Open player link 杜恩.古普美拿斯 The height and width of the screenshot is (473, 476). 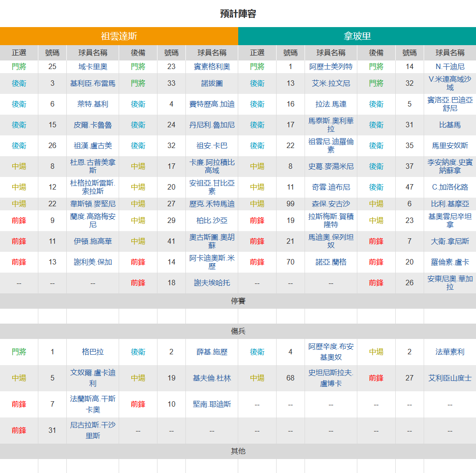coord(92,167)
